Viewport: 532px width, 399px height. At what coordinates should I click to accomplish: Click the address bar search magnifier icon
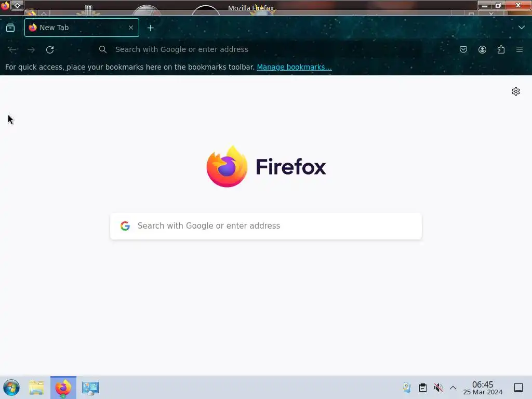(x=103, y=49)
